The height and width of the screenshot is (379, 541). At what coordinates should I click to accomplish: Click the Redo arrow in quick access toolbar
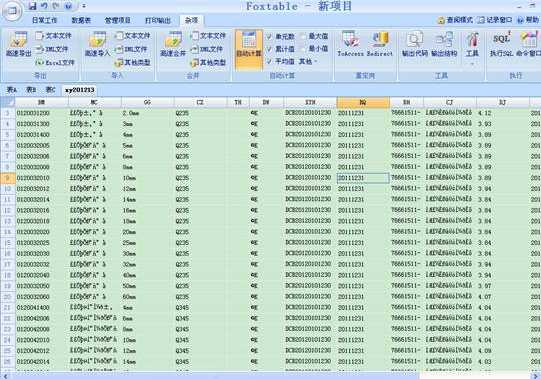tap(56, 6)
